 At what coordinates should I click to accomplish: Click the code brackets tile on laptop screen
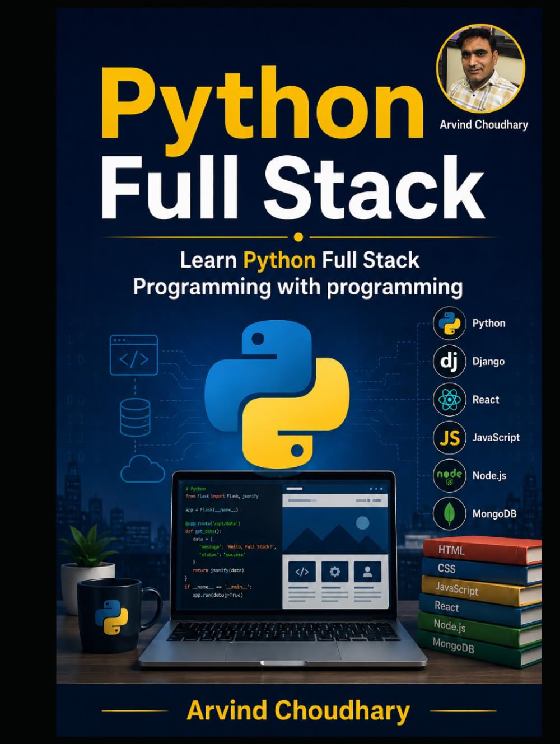tap(302, 572)
